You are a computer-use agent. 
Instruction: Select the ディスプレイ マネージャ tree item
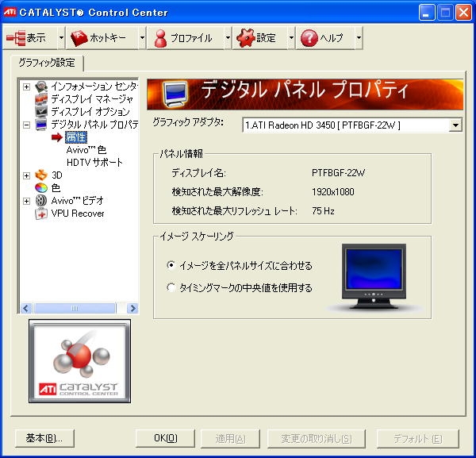point(92,99)
